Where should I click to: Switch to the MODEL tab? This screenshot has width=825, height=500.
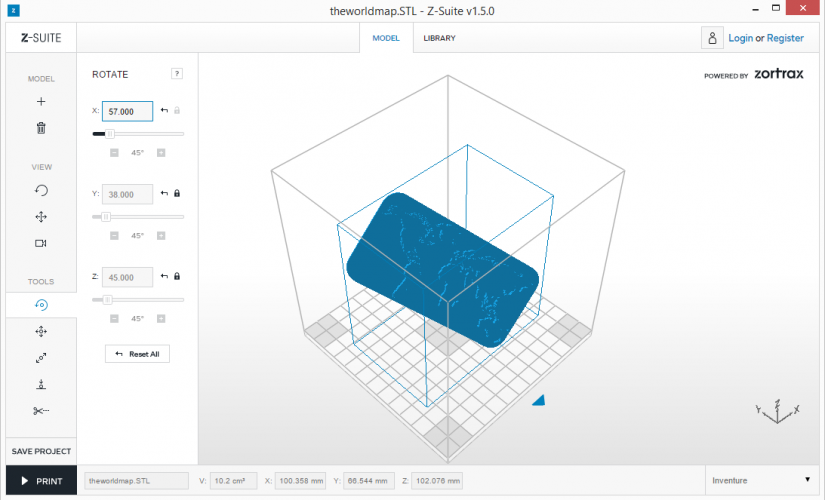386,38
